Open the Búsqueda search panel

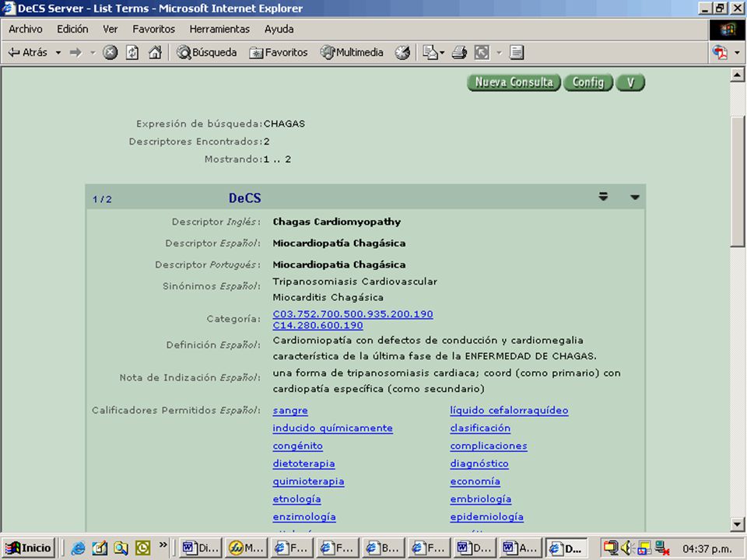[206, 52]
